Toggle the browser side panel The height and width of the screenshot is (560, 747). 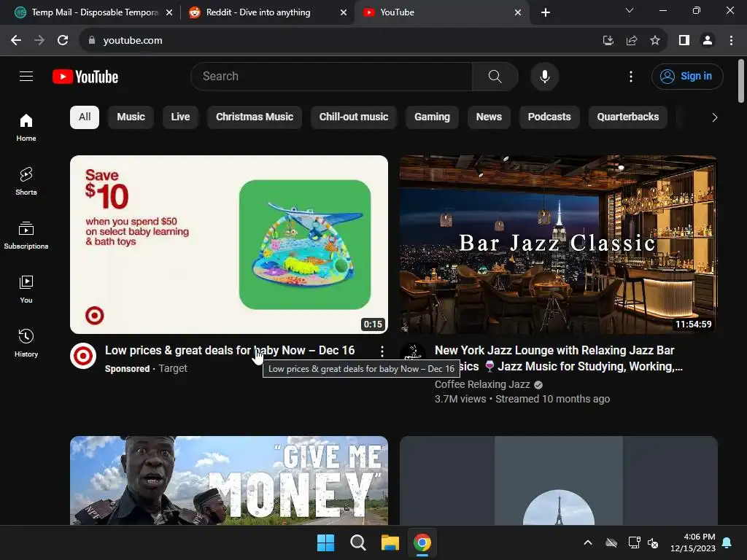pyautogui.click(x=684, y=41)
